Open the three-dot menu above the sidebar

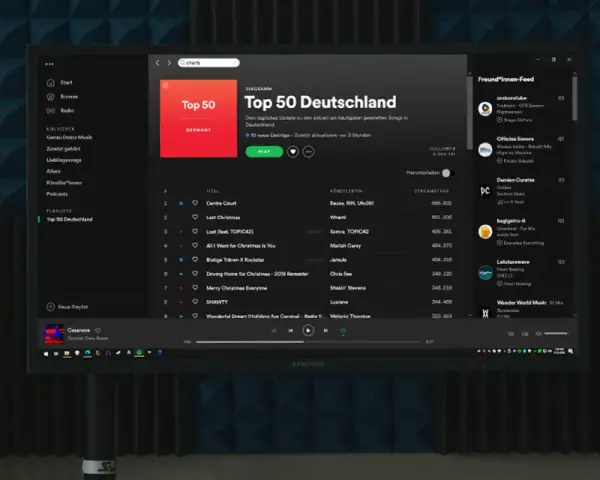pos(49,64)
